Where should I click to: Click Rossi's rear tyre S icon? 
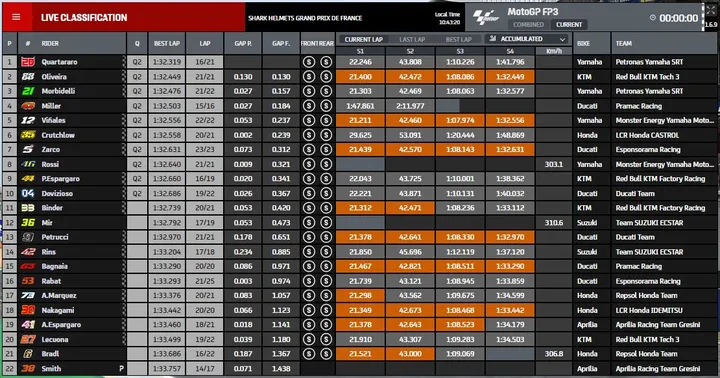[326, 164]
